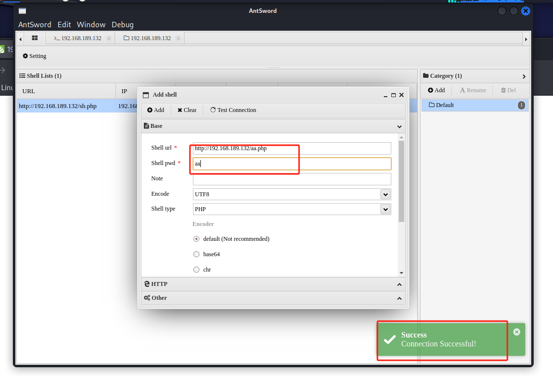Open the Window menu
The image size is (553, 392).
tap(91, 25)
